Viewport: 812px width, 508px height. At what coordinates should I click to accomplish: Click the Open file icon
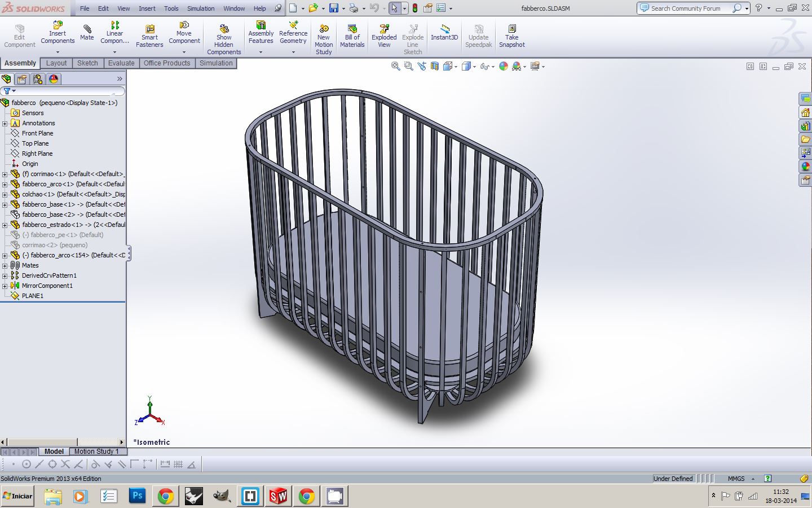click(313, 8)
